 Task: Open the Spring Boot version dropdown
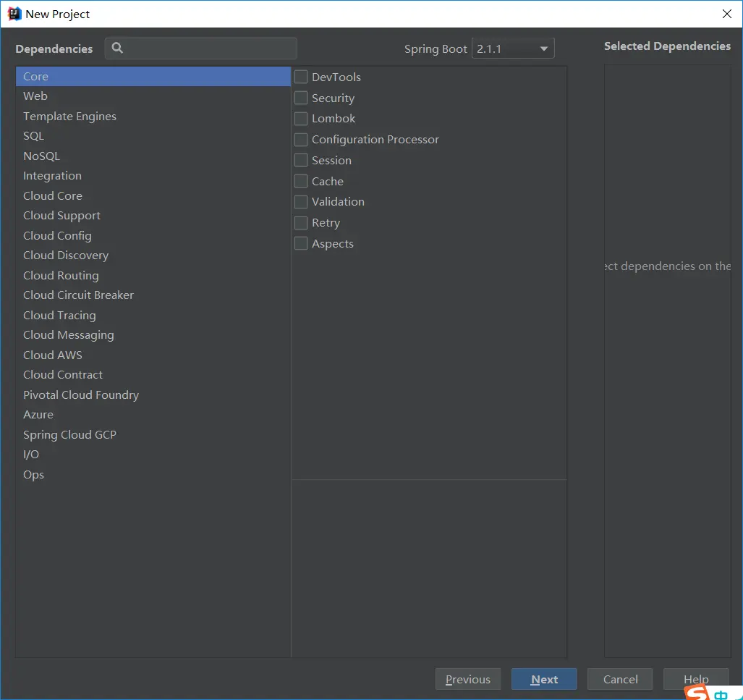pyautogui.click(x=513, y=49)
